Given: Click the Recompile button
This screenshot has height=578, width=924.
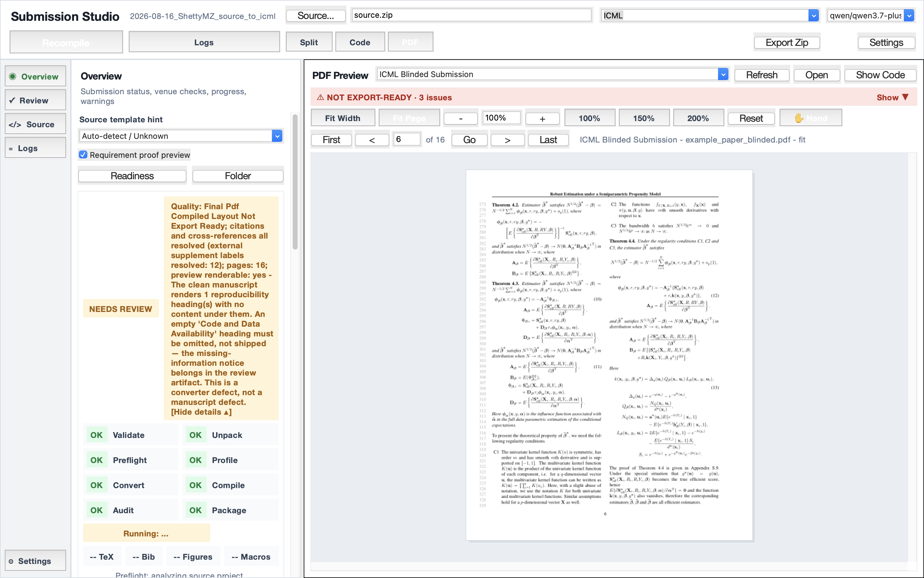Looking at the screenshot, I should tap(66, 42).
